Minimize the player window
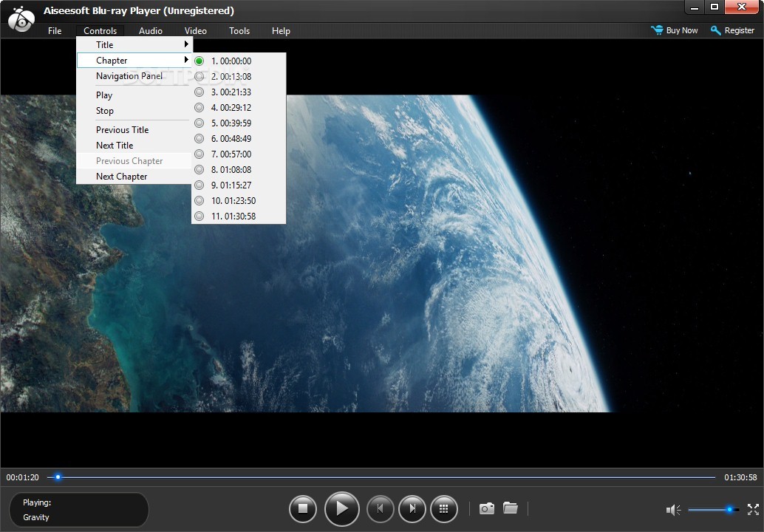Screen dimensions: 764x532 pos(695,7)
